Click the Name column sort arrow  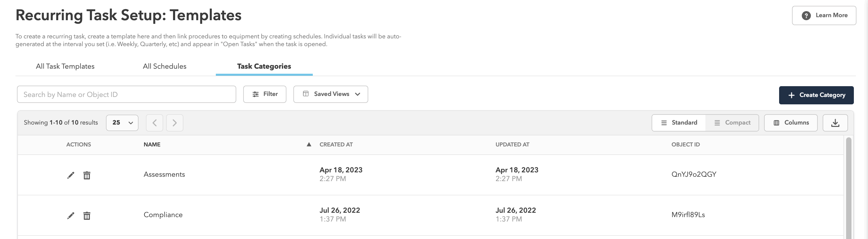[309, 144]
